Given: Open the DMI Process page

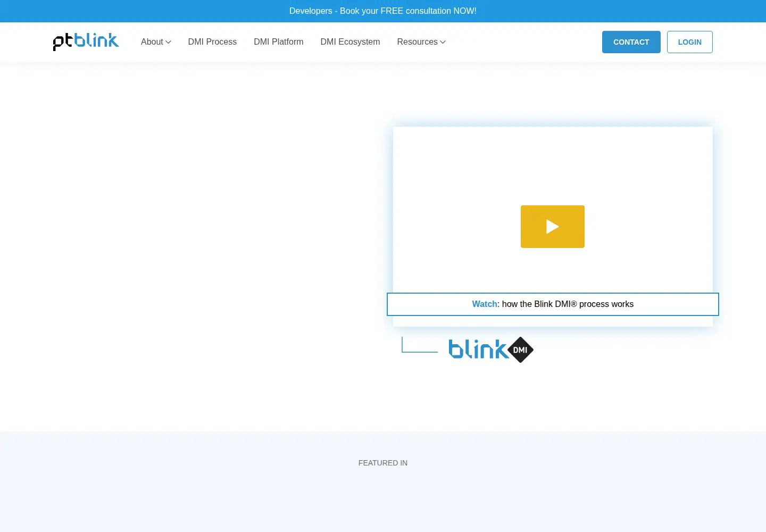Looking at the screenshot, I should coord(212,41).
